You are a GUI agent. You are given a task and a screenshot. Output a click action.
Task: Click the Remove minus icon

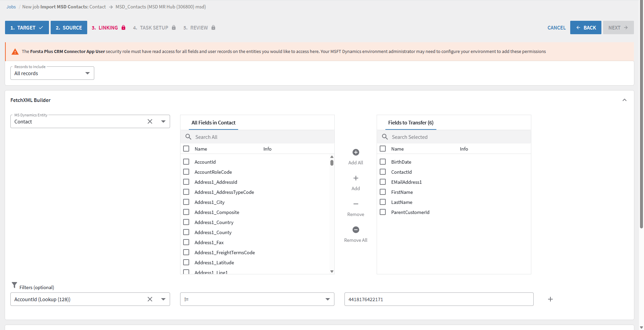(356, 204)
